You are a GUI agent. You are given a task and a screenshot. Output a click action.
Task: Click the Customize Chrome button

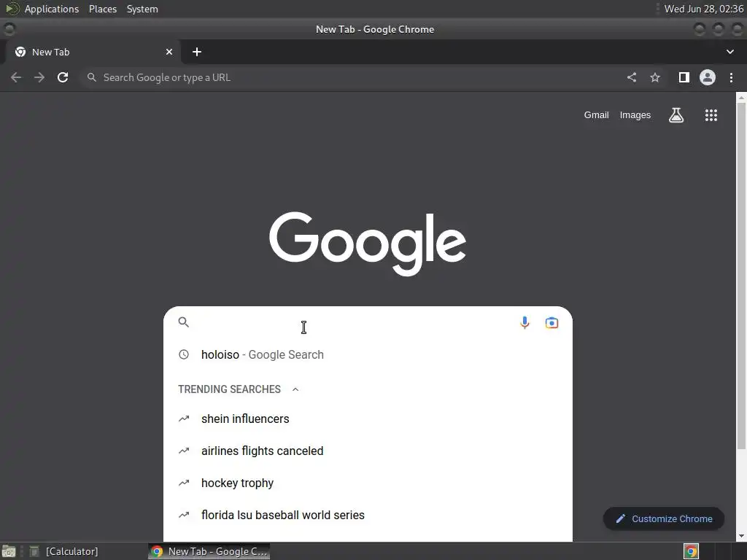664,518
